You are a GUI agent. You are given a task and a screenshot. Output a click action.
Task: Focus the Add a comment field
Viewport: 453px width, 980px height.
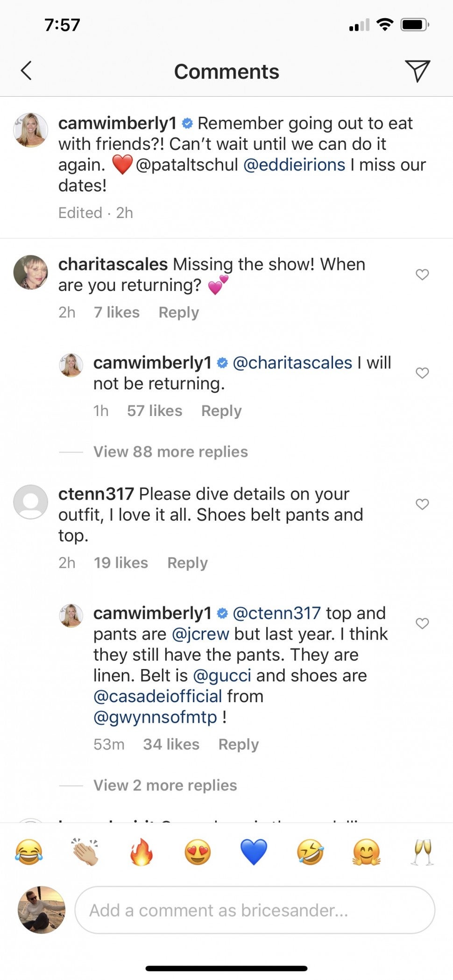coord(255,910)
